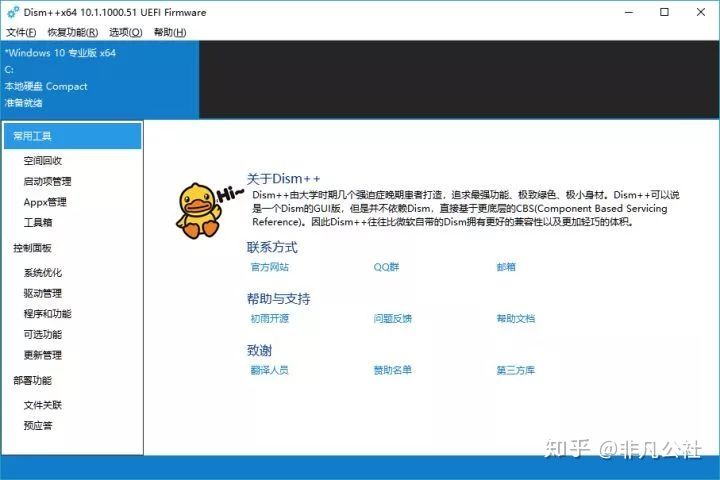Click the 准备就绪 status text

[x=23, y=103]
